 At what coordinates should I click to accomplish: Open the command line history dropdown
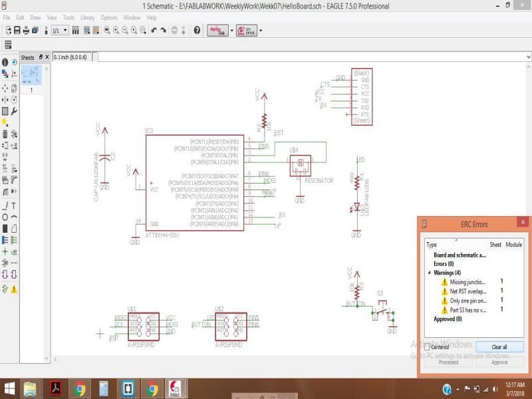(529, 57)
